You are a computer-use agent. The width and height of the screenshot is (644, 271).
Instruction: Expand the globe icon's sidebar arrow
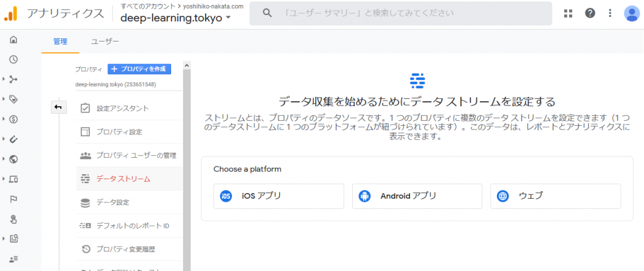pos(3,159)
